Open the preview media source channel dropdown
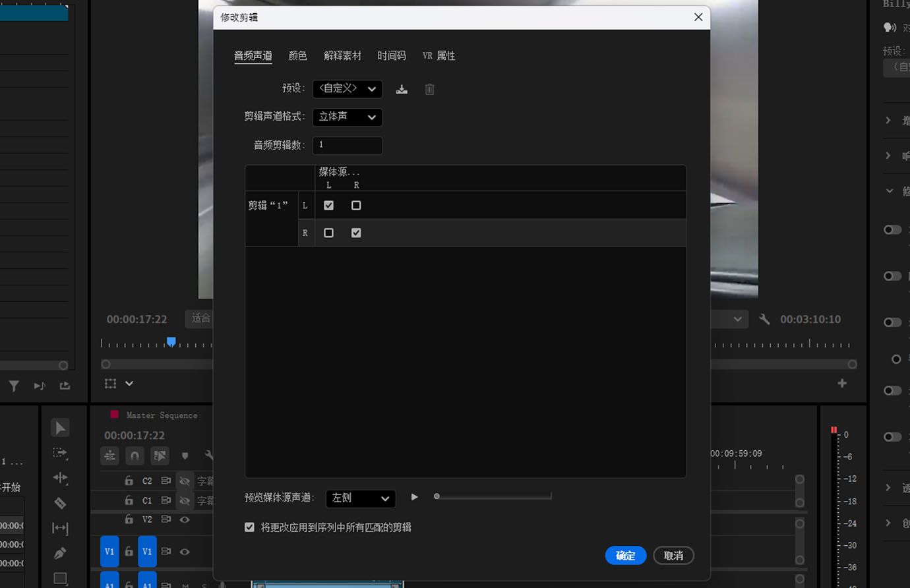The height and width of the screenshot is (588, 910). coord(360,498)
